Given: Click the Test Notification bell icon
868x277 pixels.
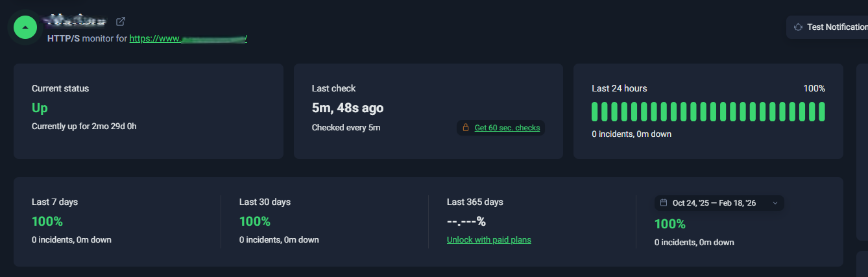Looking at the screenshot, I should pyautogui.click(x=798, y=27).
